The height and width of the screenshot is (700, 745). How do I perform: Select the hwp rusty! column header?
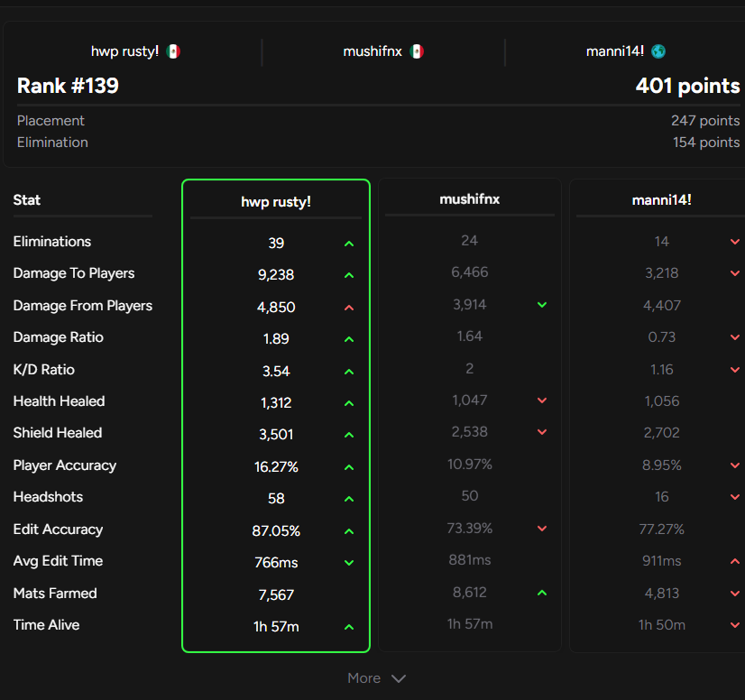(x=276, y=201)
